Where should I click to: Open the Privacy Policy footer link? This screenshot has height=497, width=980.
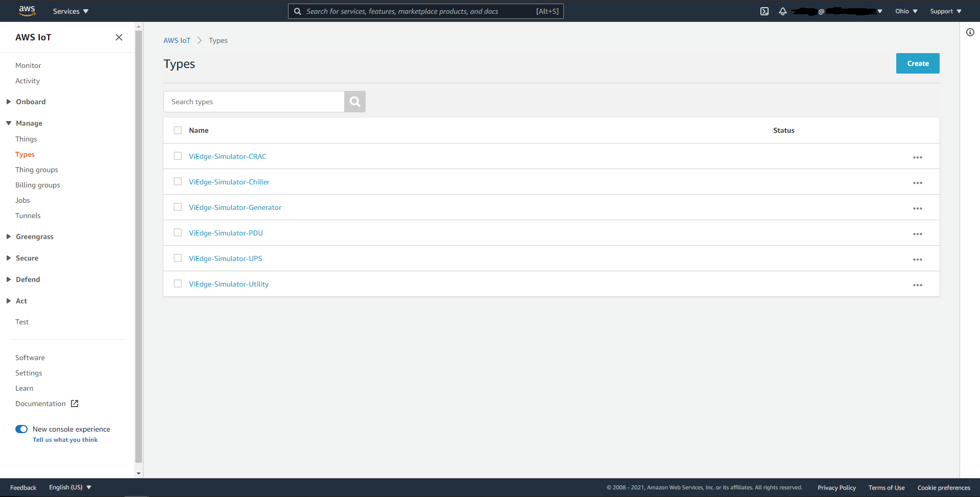[x=836, y=488]
